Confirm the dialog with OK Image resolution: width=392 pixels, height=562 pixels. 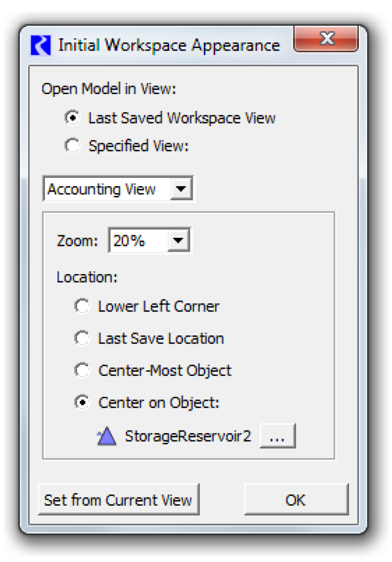(296, 500)
